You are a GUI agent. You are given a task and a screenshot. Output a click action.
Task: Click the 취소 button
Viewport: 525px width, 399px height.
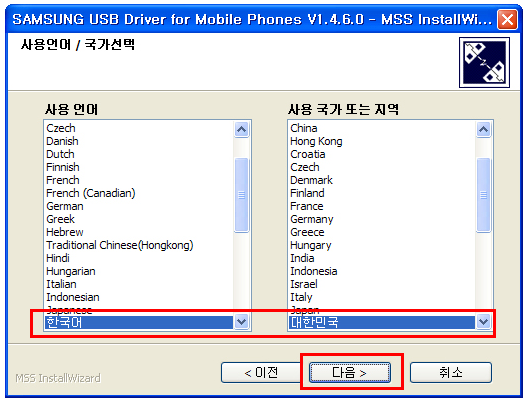pyautogui.click(x=451, y=372)
